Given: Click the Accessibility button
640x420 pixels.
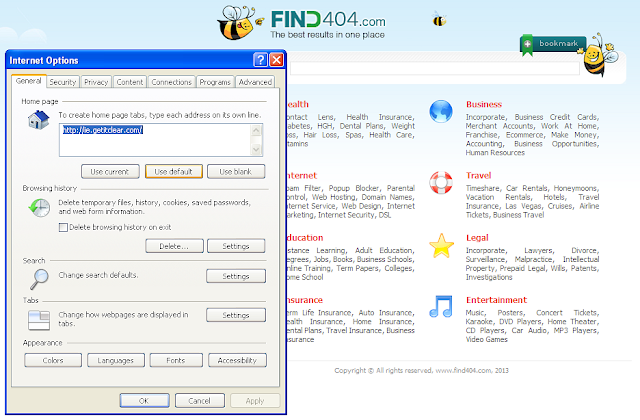Looking at the screenshot, I should point(237,360).
